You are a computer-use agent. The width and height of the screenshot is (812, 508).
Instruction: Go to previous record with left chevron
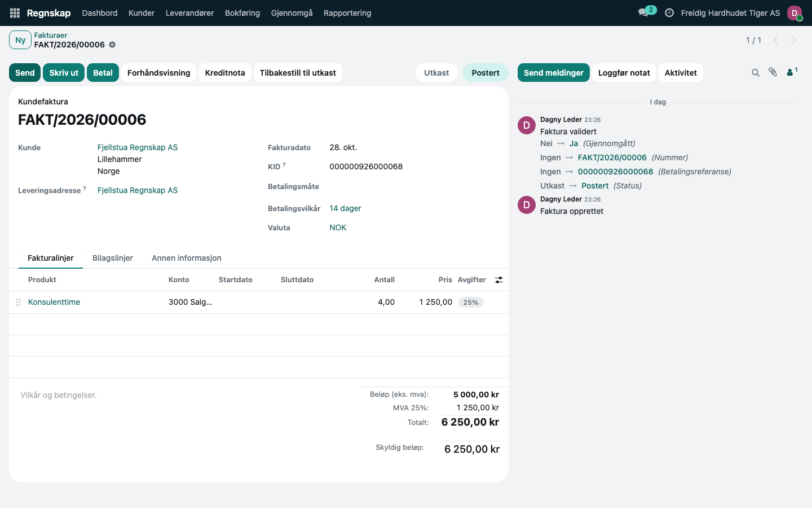(x=775, y=40)
